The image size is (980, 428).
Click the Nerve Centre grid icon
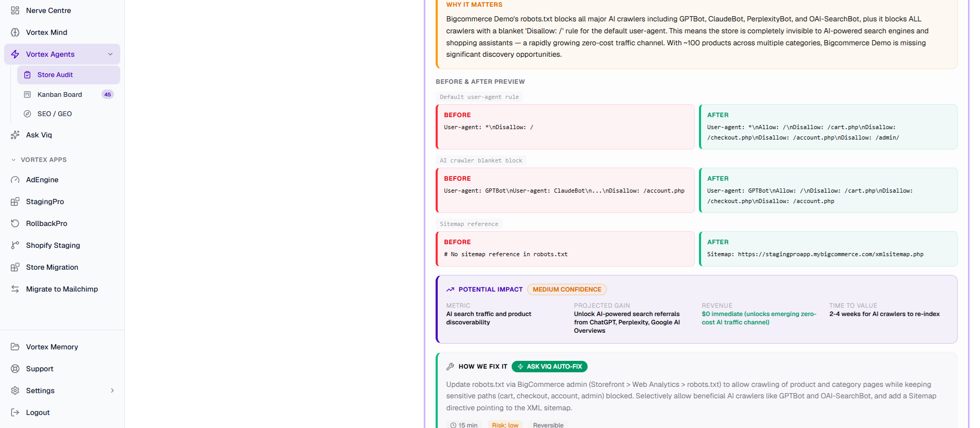pyautogui.click(x=15, y=10)
